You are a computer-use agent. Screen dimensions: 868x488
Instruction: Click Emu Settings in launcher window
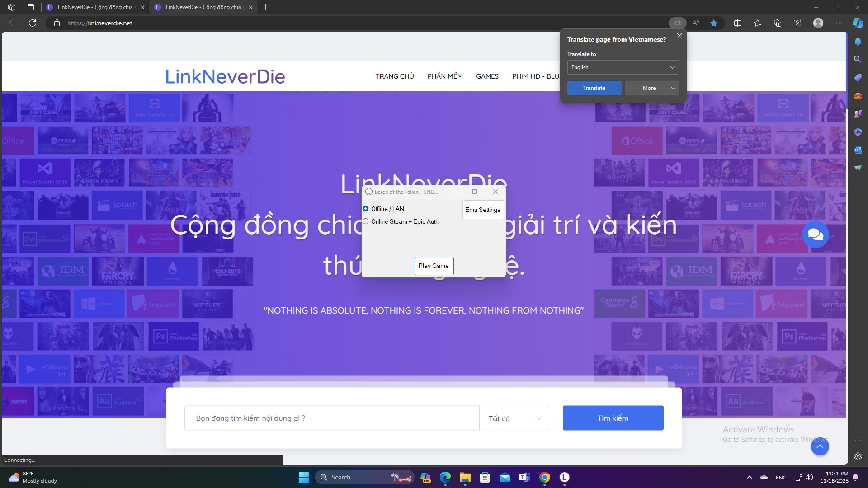tap(482, 210)
